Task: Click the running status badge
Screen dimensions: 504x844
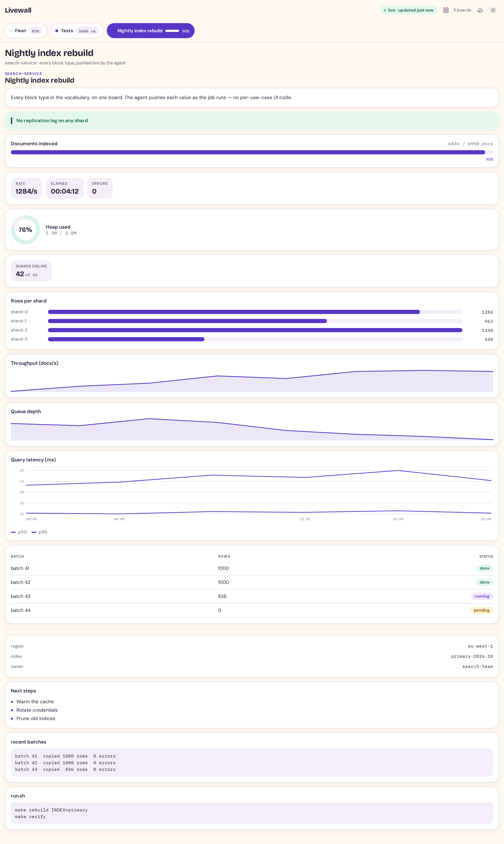Action: pyautogui.click(x=482, y=596)
